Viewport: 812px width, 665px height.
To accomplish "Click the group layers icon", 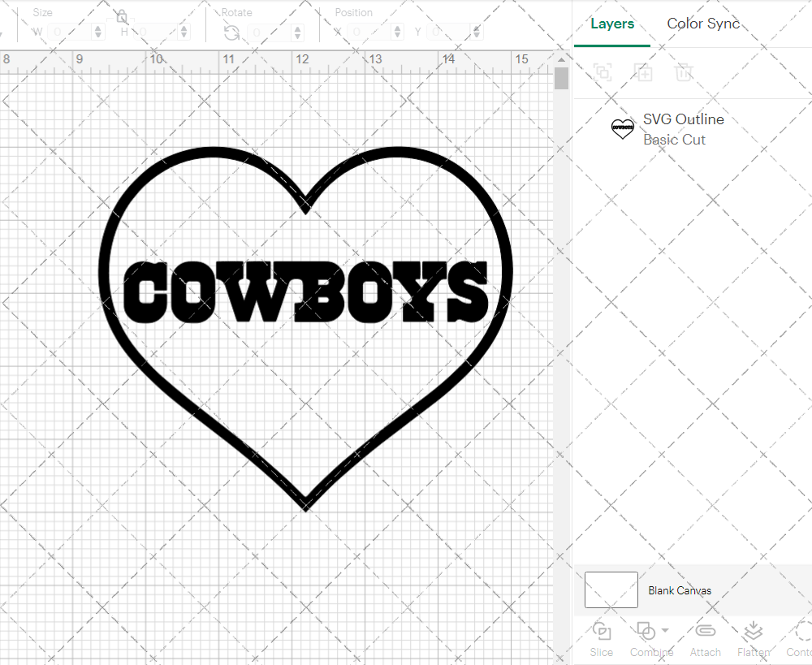I will 603,72.
